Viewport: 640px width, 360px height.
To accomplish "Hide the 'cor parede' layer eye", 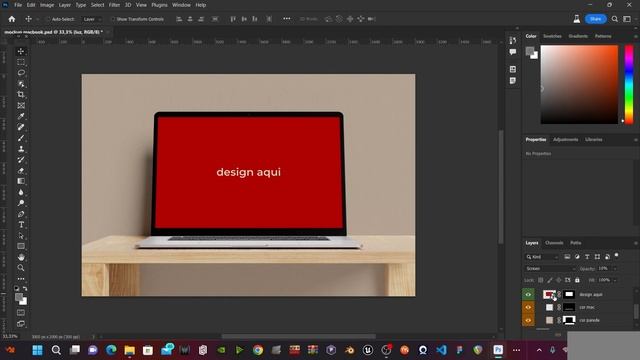I will coord(528,320).
